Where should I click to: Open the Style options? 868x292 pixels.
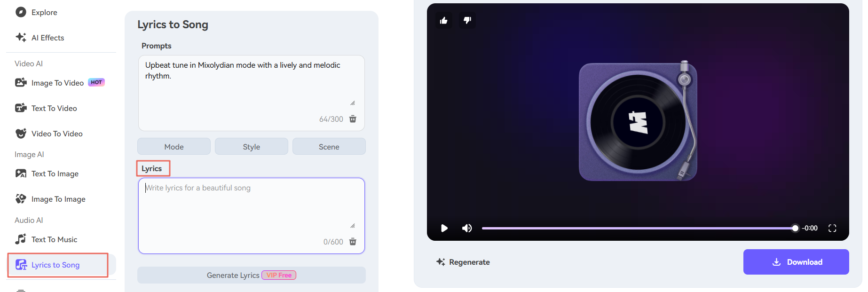click(x=252, y=147)
